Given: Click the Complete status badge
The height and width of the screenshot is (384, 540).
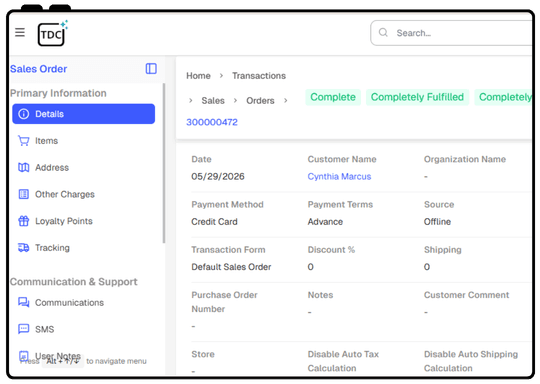Looking at the screenshot, I should [333, 97].
